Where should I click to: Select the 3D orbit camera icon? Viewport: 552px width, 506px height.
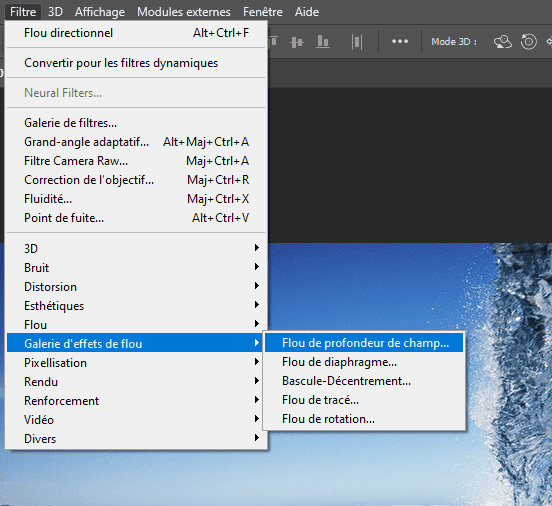pyautogui.click(x=502, y=42)
